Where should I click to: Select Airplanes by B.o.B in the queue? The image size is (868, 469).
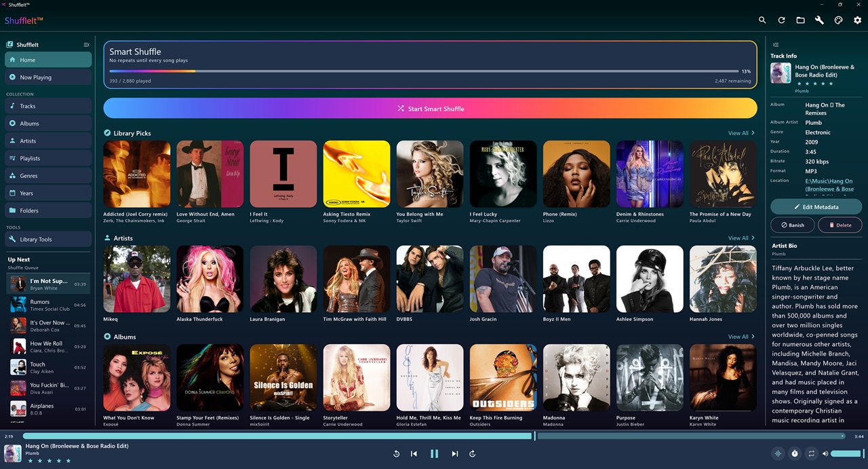point(48,409)
